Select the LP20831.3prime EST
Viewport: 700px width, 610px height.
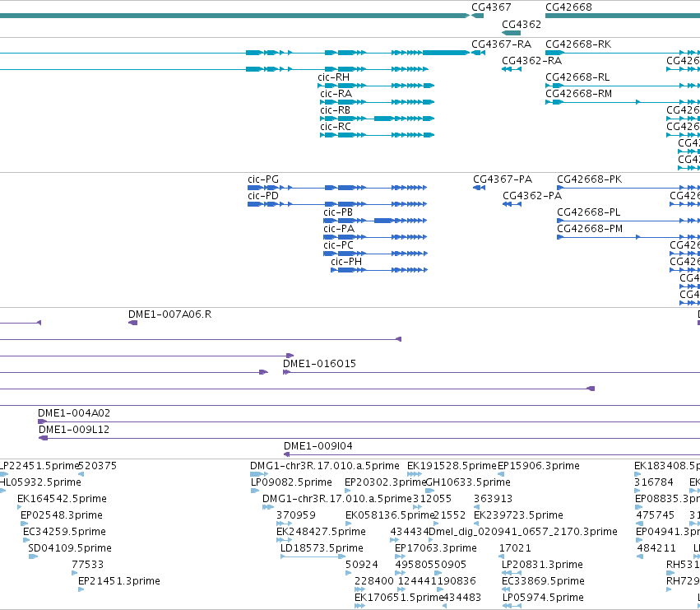click(x=512, y=573)
